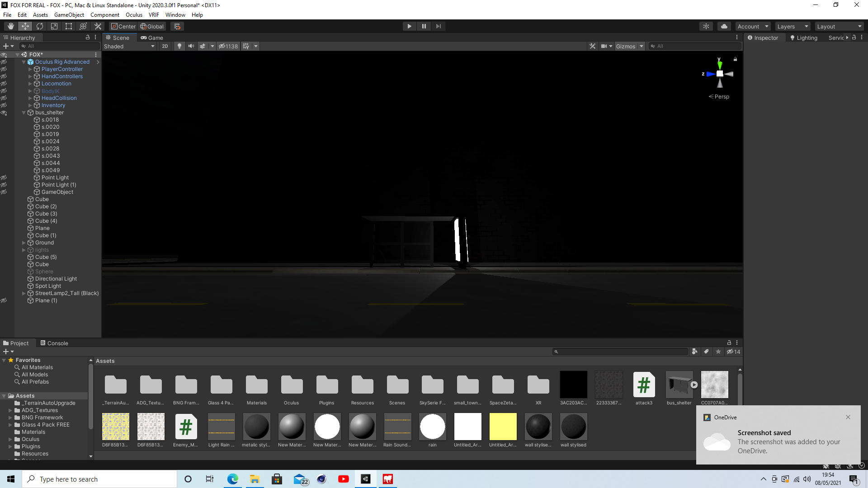Filter assets by label icon
The height and width of the screenshot is (488, 868).
[x=706, y=352]
